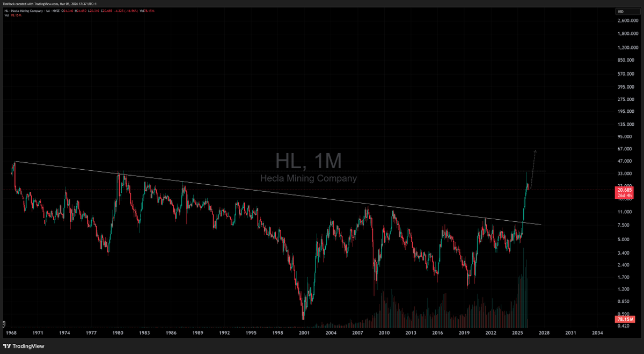Screen dimensions: 644x354
Task: Click the 1989 time axis label
Action: [197, 333]
